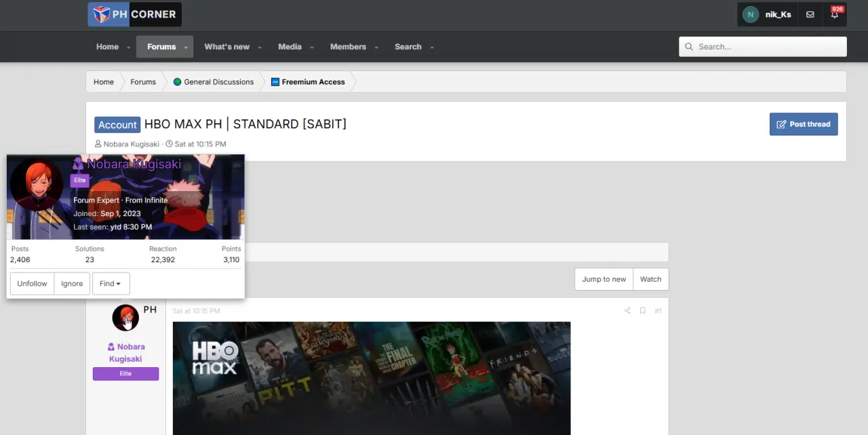Click the Account thread prefix label

point(117,125)
